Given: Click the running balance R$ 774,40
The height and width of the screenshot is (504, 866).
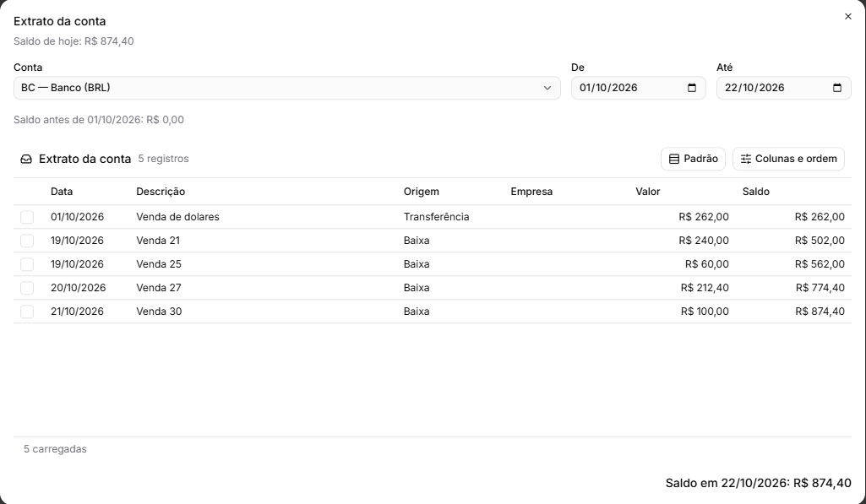Looking at the screenshot, I should coord(820,288).
